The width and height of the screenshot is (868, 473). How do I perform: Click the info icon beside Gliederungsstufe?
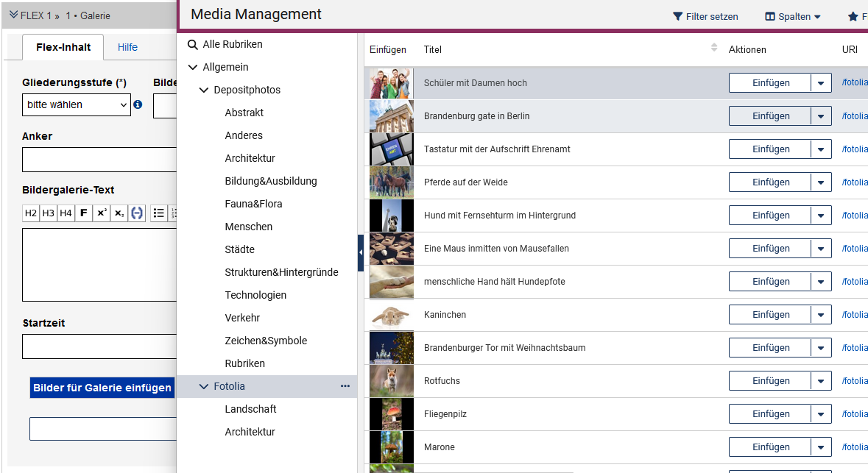tap(137, 104)
